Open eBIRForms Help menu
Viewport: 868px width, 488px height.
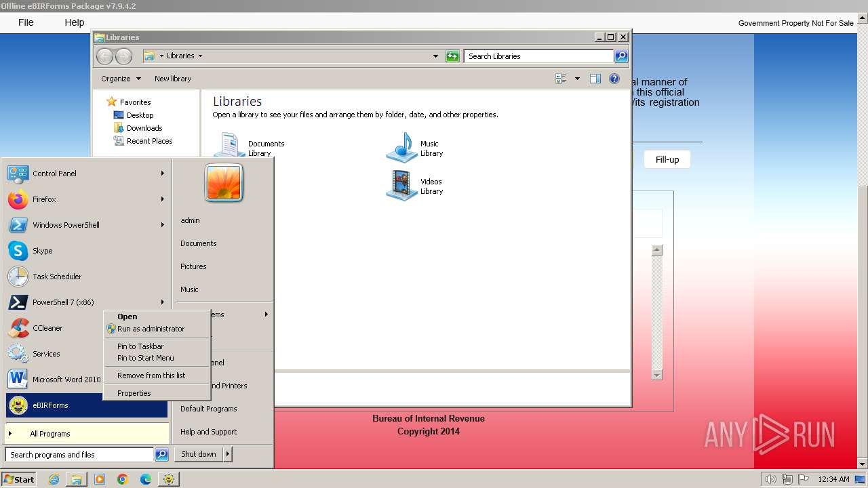(x=75, y=22)
